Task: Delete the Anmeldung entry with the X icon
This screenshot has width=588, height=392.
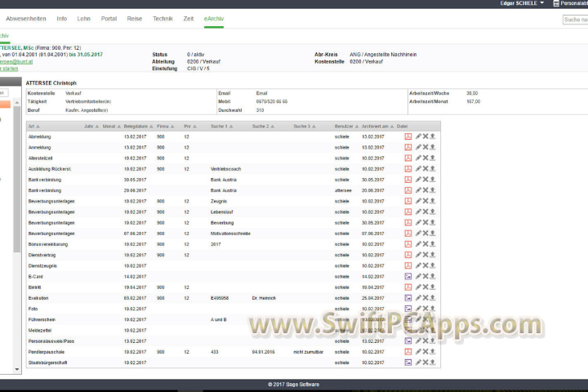Action: 425,148
